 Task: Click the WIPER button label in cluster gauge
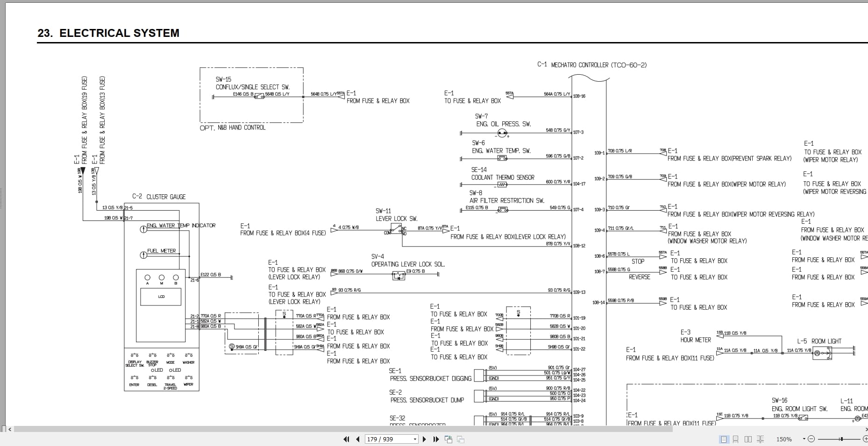click(188, 384)
